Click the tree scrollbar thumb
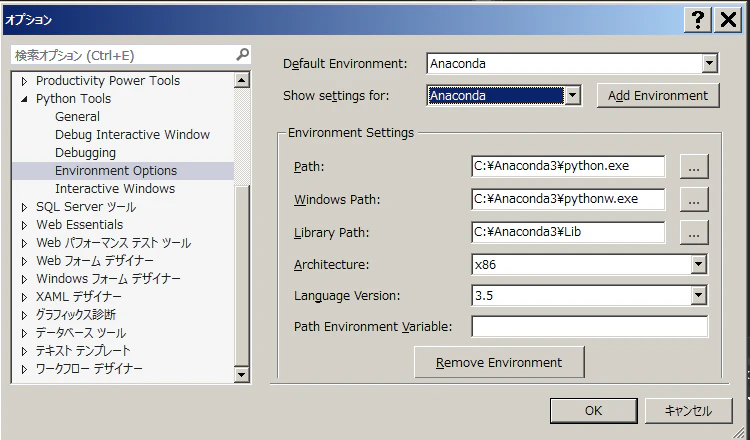This screenshot has height=440, width=750. point(242,276)
